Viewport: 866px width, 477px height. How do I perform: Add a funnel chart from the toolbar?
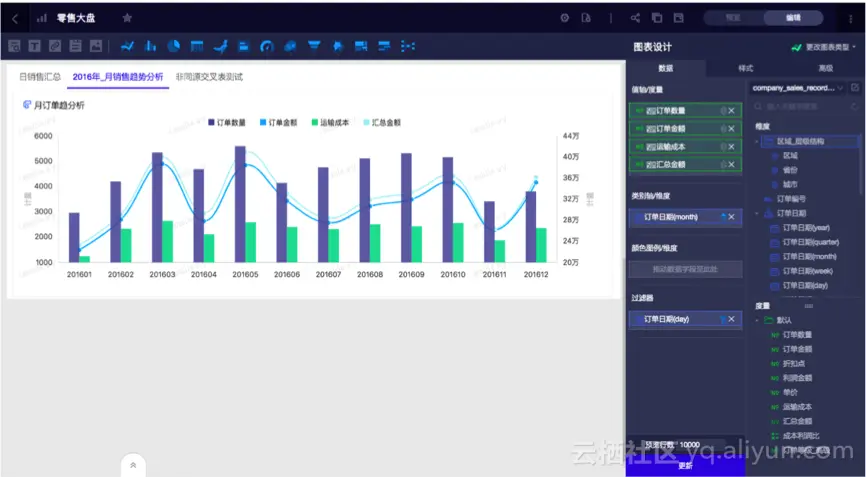314,46
